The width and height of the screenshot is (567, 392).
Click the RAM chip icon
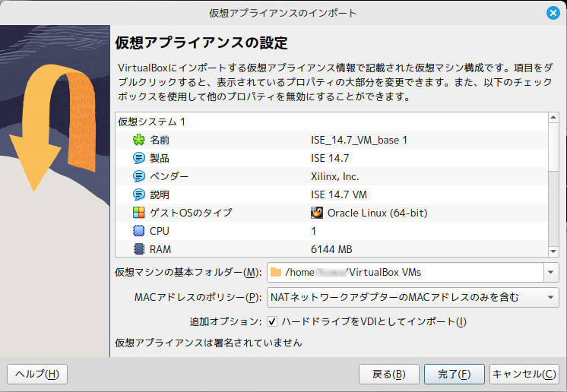pyautogui.click(x=139, y=249)
